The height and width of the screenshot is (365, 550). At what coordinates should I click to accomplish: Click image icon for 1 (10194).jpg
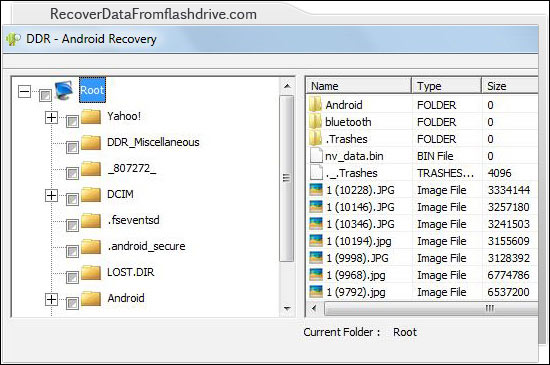316,241
